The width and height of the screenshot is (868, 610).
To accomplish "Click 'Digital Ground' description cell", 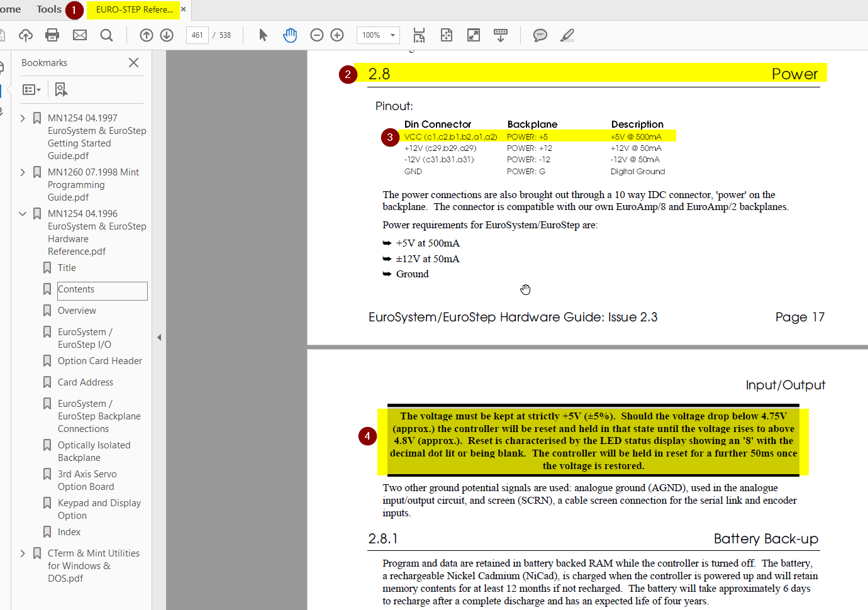I will click(x=637, y=172).
